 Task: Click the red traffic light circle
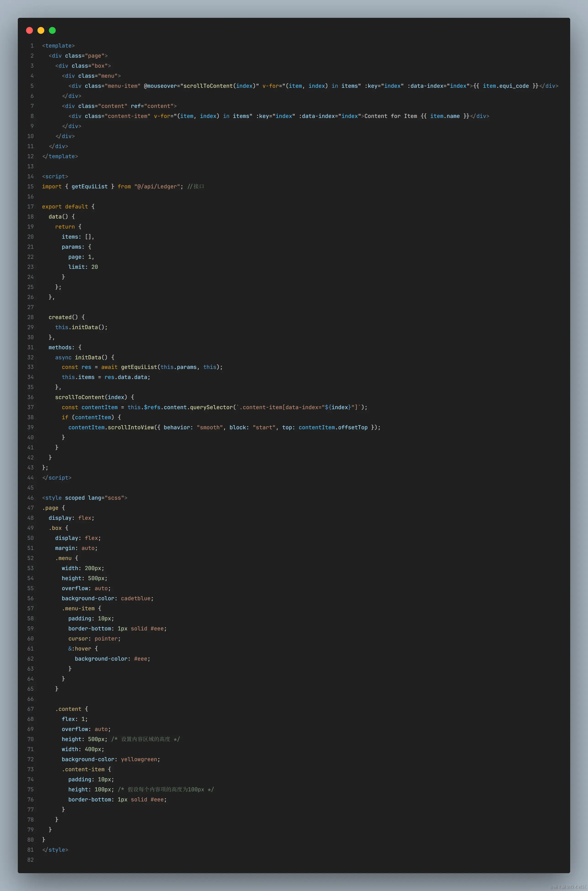pyautogui.click(x=29, y=30)
